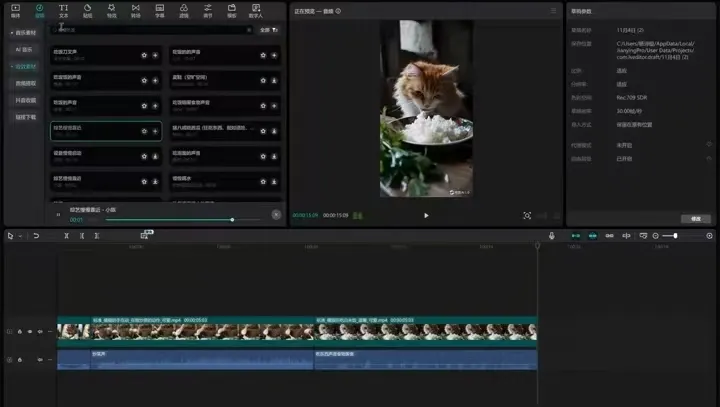Add the first left-column sound effect to track
This screenshot has height=407, width=720.
(155, 55)
